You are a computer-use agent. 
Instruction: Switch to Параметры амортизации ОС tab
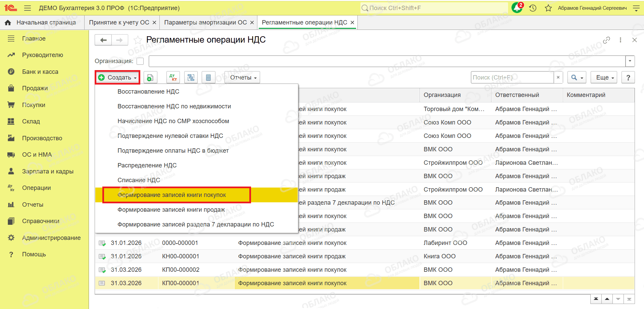205,22
